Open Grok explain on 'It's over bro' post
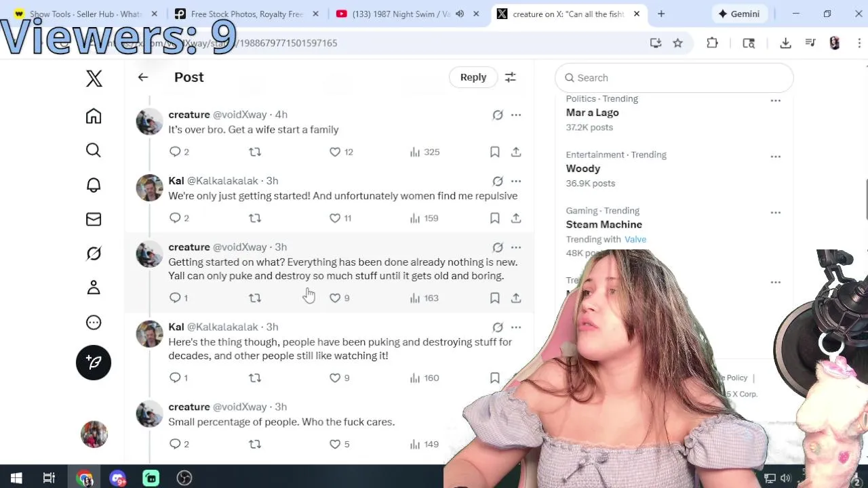868x488 pixels. (x=498, y=115)
